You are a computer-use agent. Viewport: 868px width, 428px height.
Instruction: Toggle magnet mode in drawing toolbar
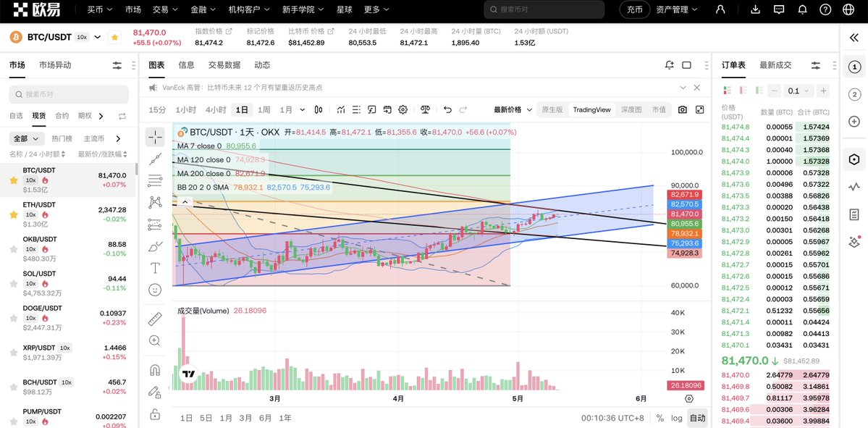(155, 370)
